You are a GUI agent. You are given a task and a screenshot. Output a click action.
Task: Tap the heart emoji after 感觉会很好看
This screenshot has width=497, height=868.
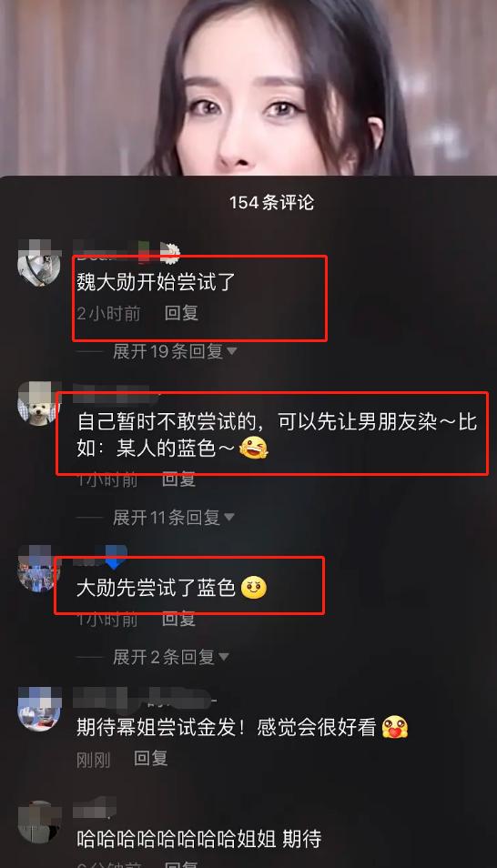[394, 727]
